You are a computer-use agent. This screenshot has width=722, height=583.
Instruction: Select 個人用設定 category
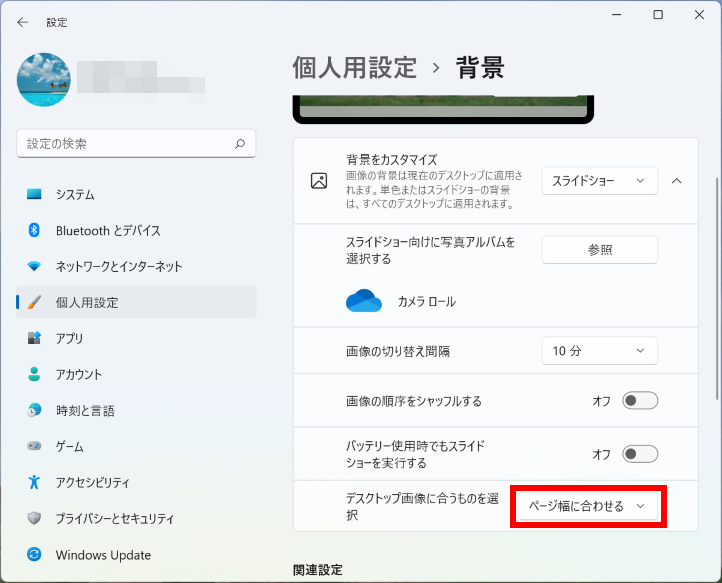tap(136, 302)
